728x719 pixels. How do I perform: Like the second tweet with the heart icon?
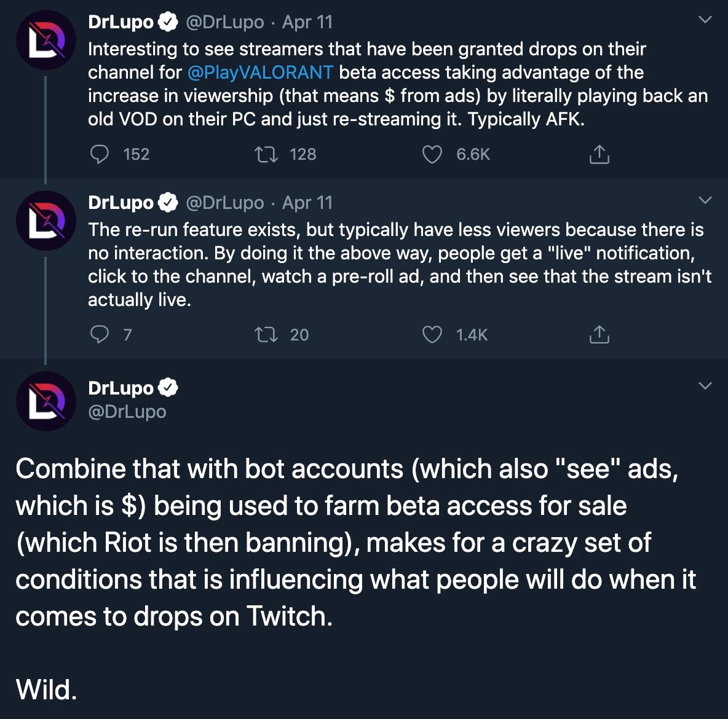pyautogui.click(x=432, y=334)
